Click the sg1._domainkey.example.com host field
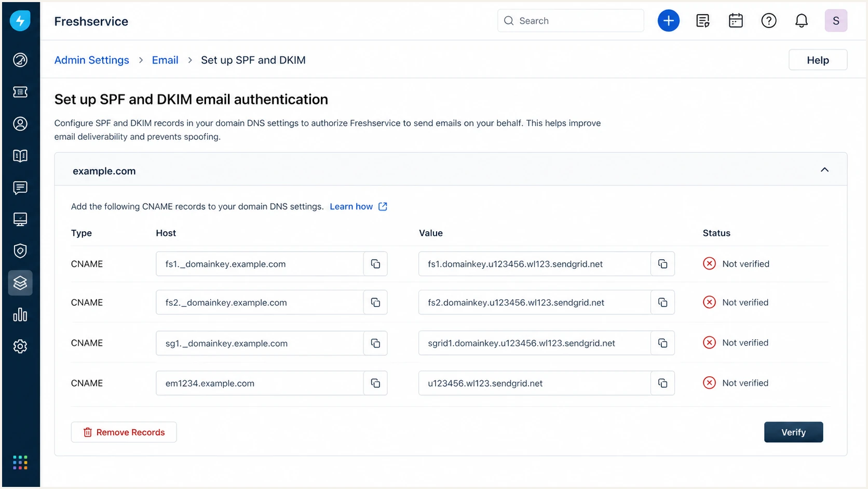This screenshot has width=868, height=489. 260,343
